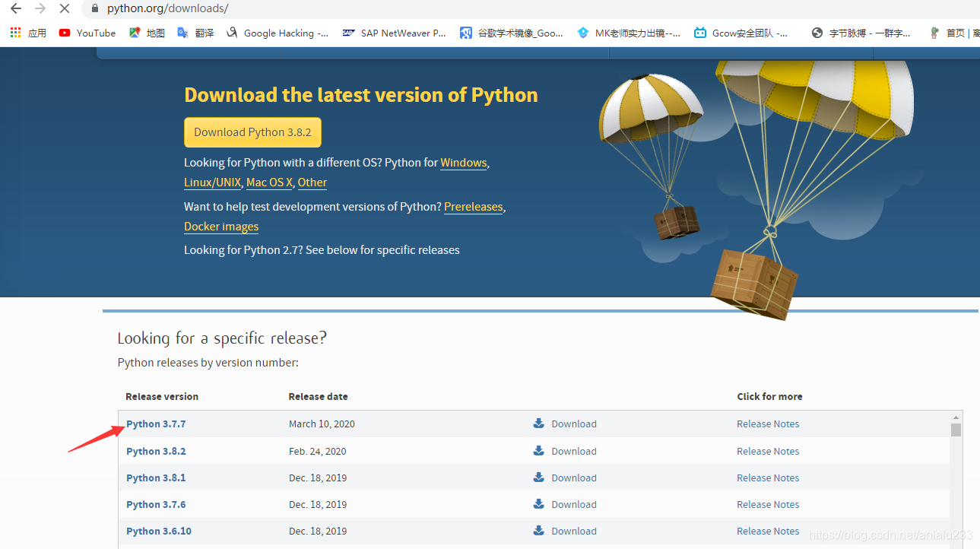This screenshot has width=980, height=549.
Task: Click the address bar URL python.org/downloads/
Action: pyautogui.click(x=167, y=9)
